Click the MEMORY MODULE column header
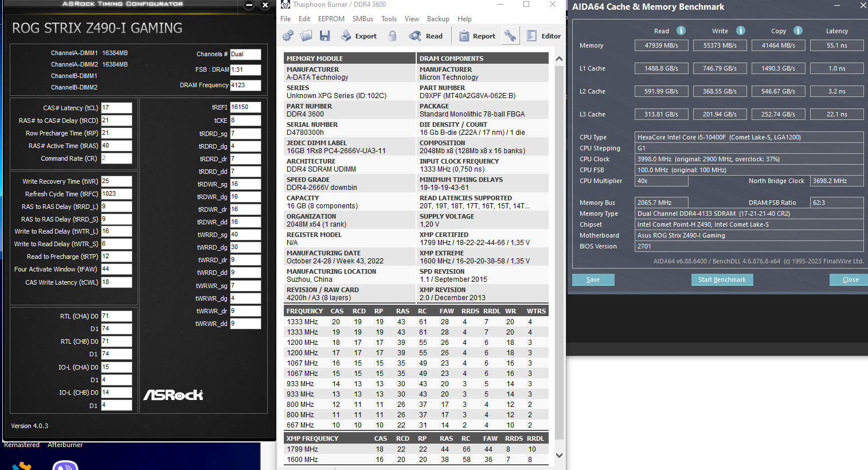The width and height of the screenshot is (868, 470). [x=350, y=59]
